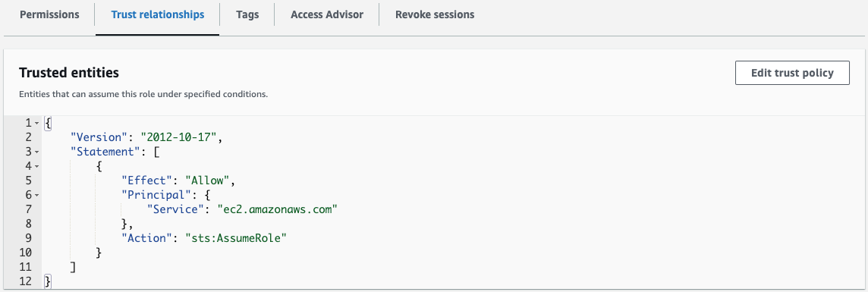Viewport: 868px width, 292px height.
Task: Select line number 12 in gutter
Action: [x=24, y=281]
